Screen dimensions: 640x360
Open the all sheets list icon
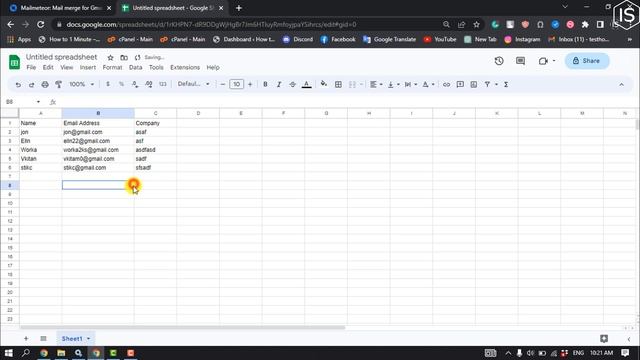[43, 338]
